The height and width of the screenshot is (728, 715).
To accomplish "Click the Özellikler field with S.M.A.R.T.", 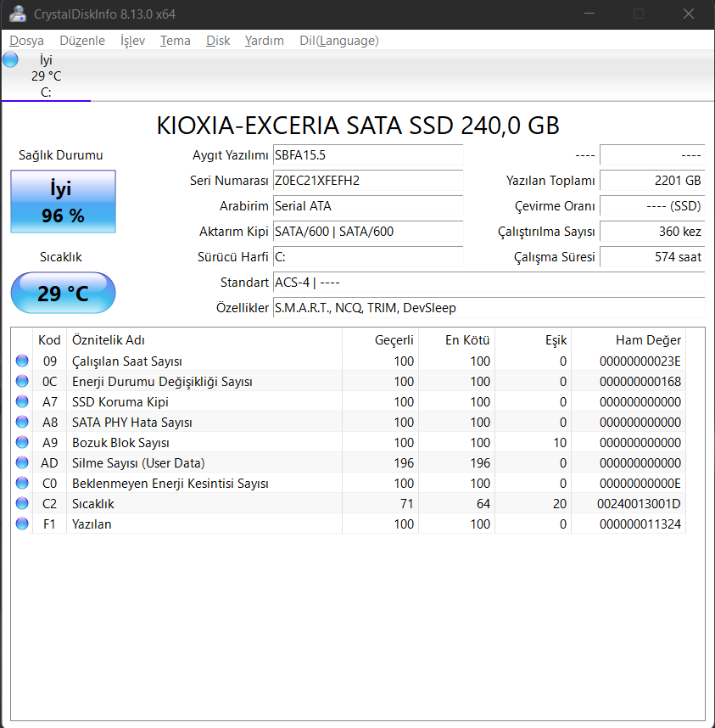I will click(489, 308).
